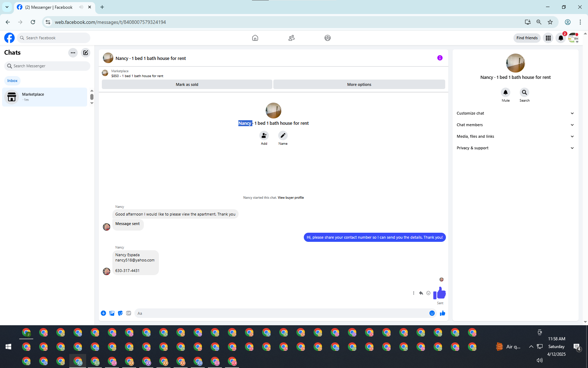
Task: Start a new message with compose icon
Action: [x=86, y=53]
